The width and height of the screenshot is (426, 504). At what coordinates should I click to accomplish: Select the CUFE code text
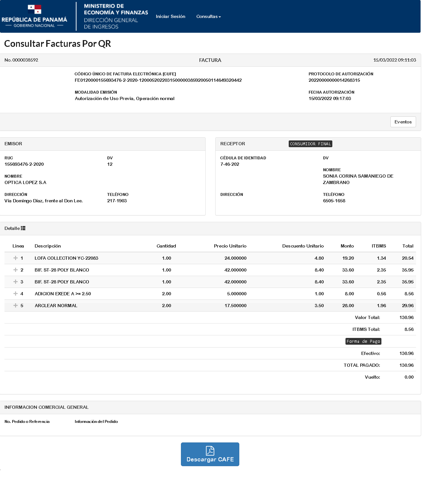[x=158, y=80]
